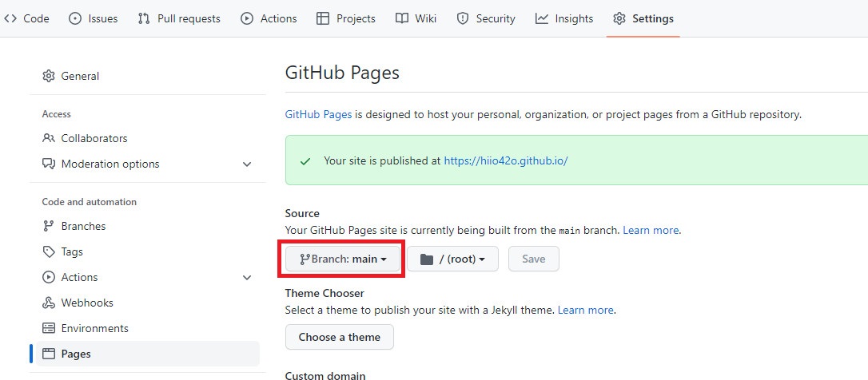Click the Insights graph icon
The height and width of the screenshot is (380, 868).
(x=541, y=18)
